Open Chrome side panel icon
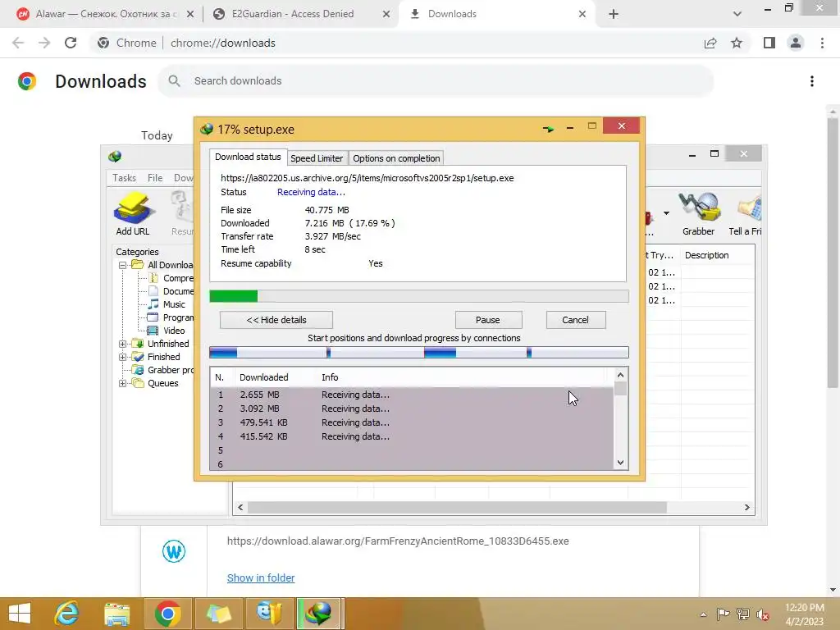Screen dimensions: 840x630 [x=769, y=43]
